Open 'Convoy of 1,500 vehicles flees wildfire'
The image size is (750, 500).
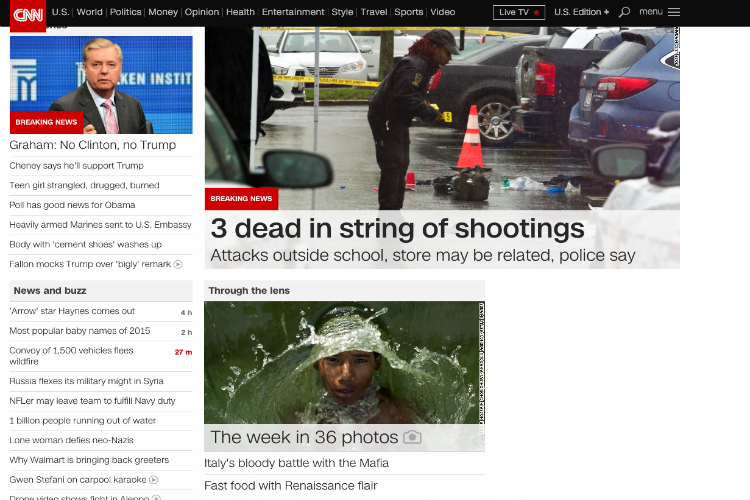click(x=71, y=356)
